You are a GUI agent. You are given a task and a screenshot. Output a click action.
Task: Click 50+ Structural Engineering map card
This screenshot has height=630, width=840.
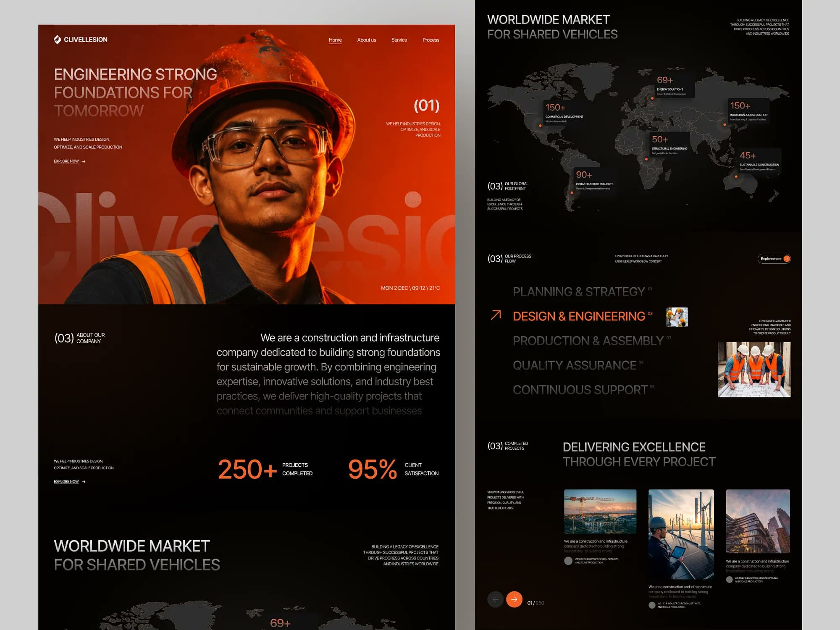[x=669, y=144]
